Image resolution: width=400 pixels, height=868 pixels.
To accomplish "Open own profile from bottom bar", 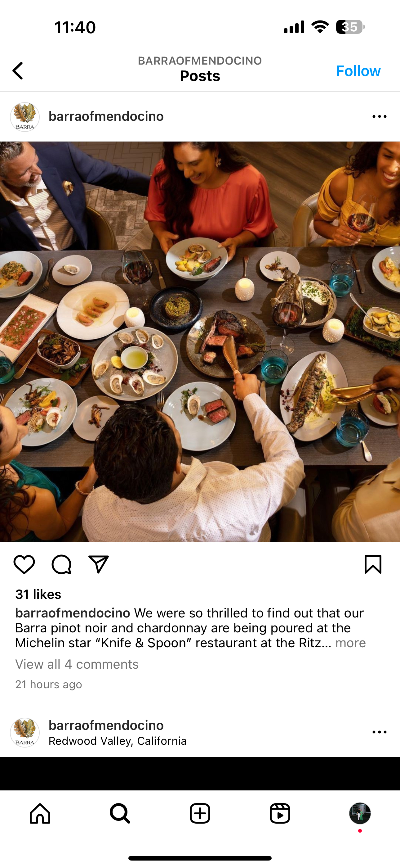I will point(360,813).
